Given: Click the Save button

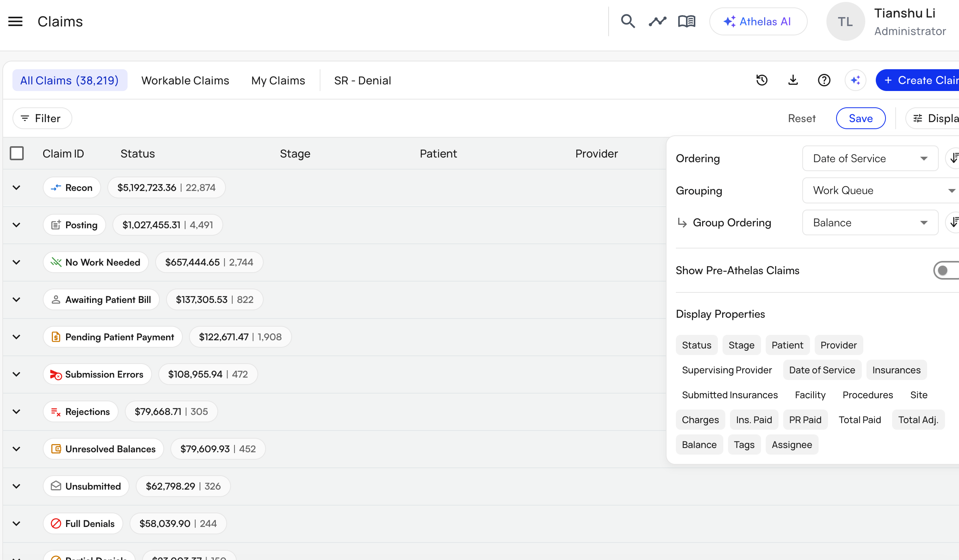Looking at the screenshot, I should [861, 118].
